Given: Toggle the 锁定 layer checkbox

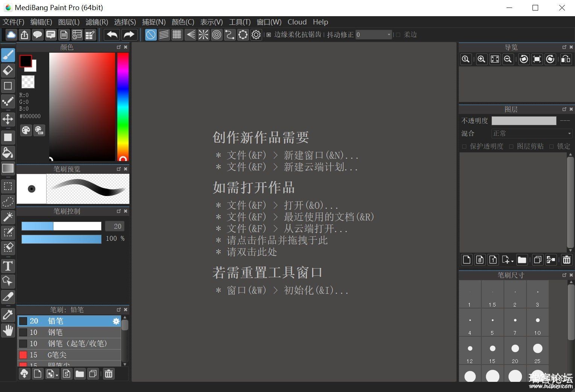Looking at the screenshot, I should 551,146.
